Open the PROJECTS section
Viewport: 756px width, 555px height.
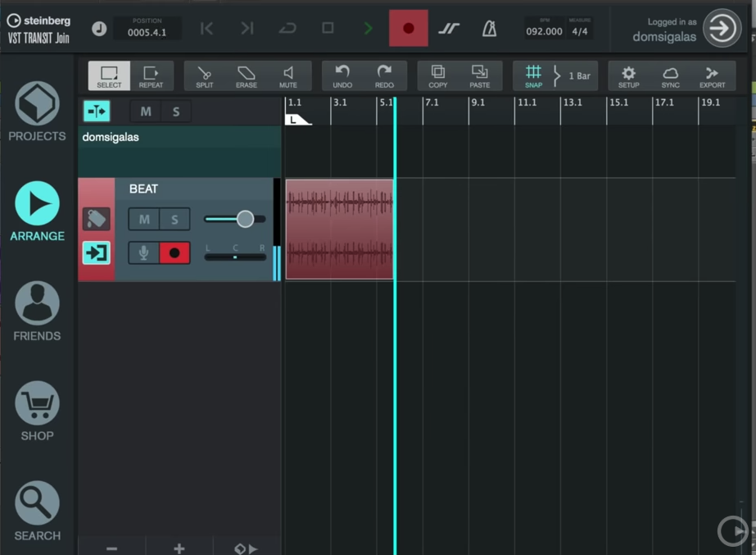(37, 111)
